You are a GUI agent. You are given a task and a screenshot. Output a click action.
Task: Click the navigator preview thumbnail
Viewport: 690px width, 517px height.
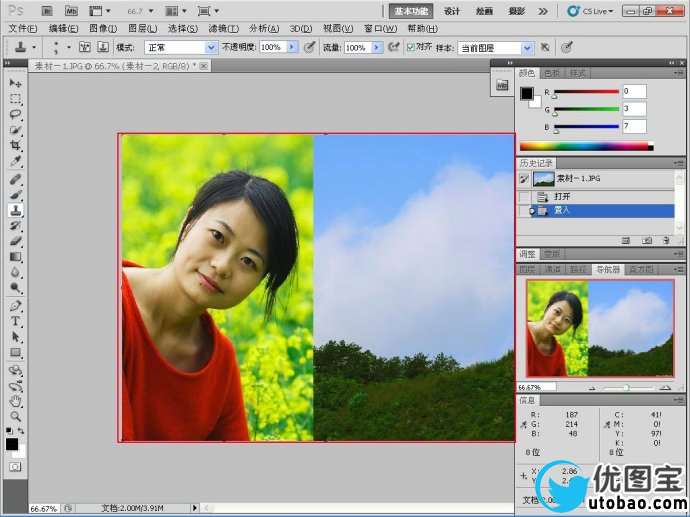(600, 328)
